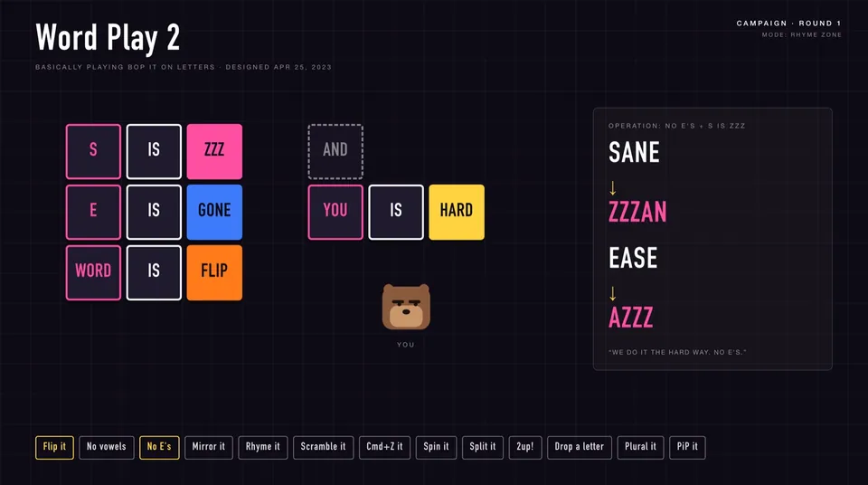Enable the Rhyme it operation
The image size is (868, 485).
pos(263,447)
